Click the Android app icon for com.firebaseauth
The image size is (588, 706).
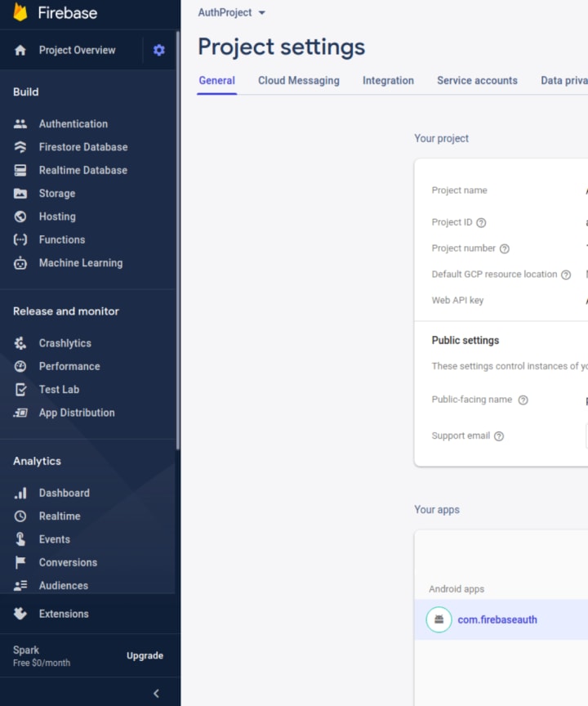click(439, 619)
